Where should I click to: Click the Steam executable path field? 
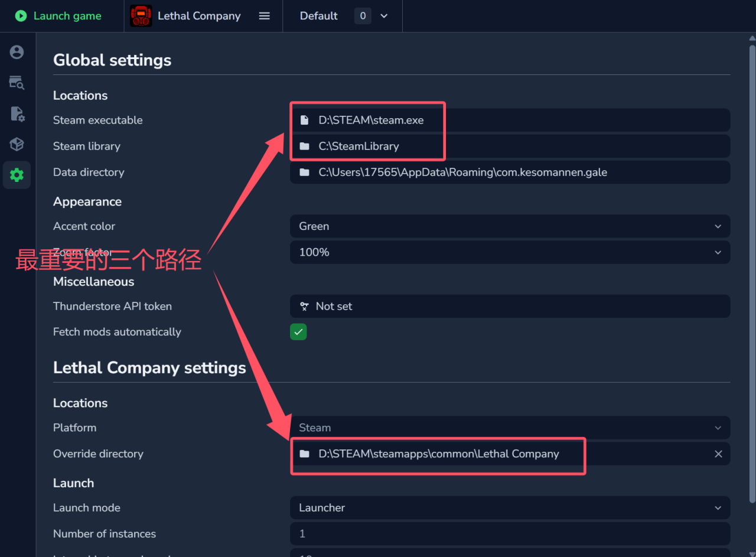pos(510,120)
